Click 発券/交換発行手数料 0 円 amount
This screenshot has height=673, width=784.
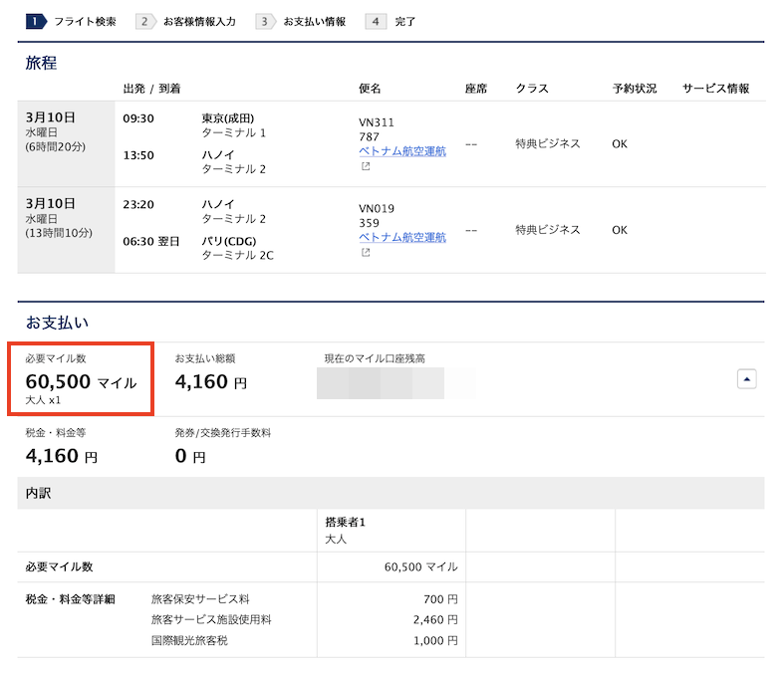click(190, 456)
